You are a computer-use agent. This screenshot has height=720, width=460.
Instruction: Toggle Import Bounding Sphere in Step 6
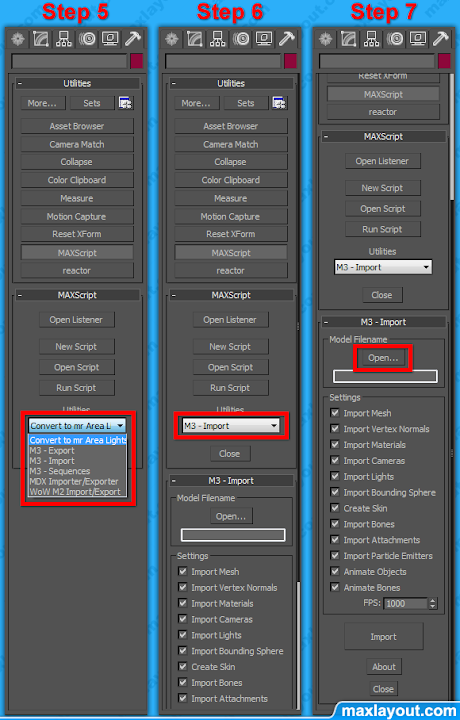pyautogui.click(x=183, y=650)
